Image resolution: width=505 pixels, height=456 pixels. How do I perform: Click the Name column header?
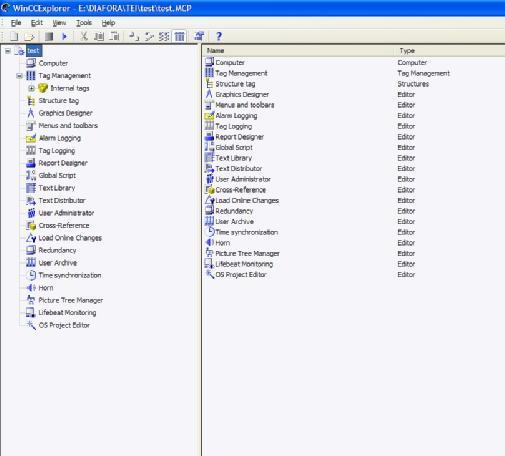[299, 51]
